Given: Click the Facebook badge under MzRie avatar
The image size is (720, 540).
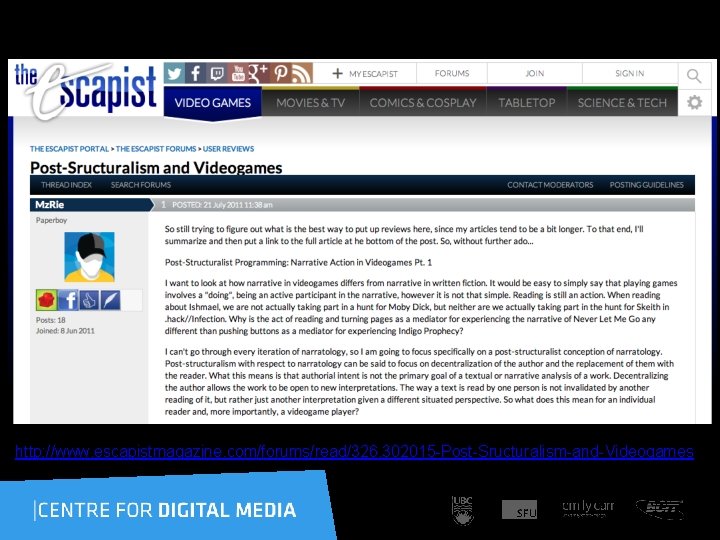Looking at the screenshot, I should click(x=68, y=300).
